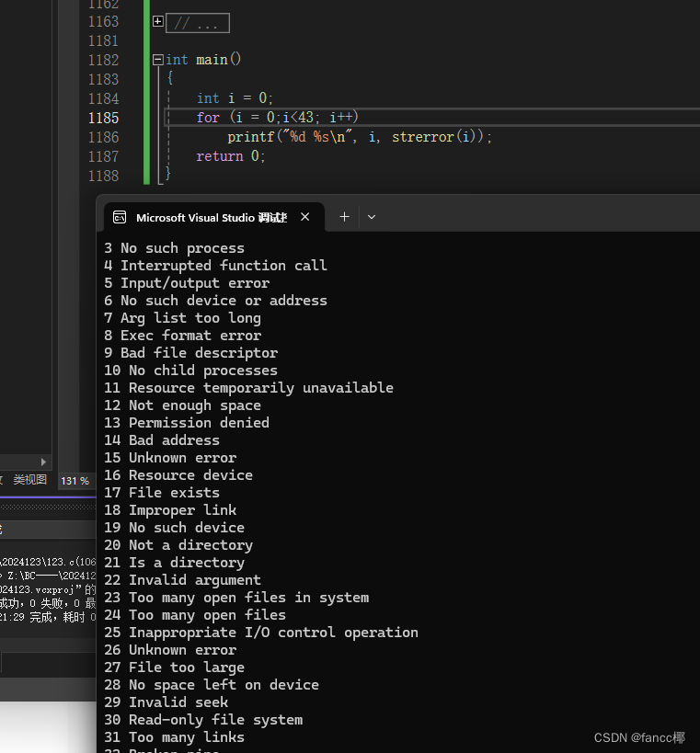Viewport: 700px width, 753px height.
Task: Click console line '24 Too many open files'
Action: [x=195, y=615]
